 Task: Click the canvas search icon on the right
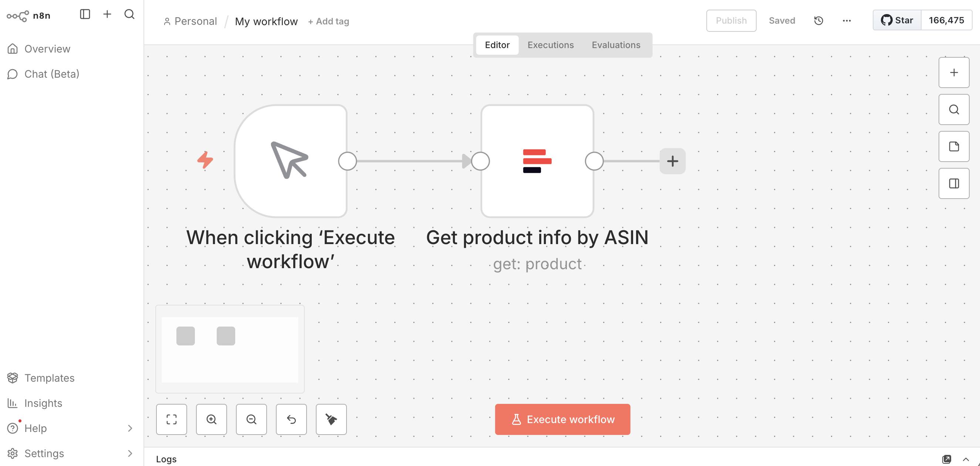(x=954, y=109)
